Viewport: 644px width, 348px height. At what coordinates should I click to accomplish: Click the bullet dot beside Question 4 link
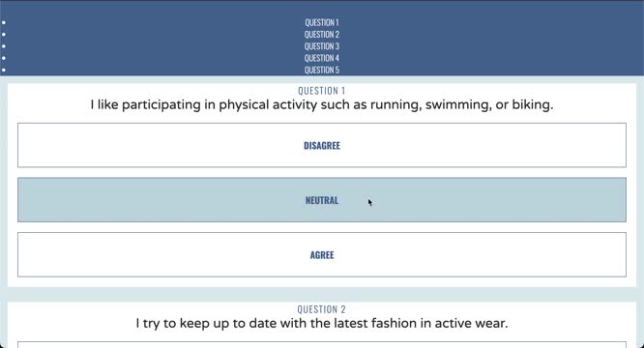(x=4, y=58)
